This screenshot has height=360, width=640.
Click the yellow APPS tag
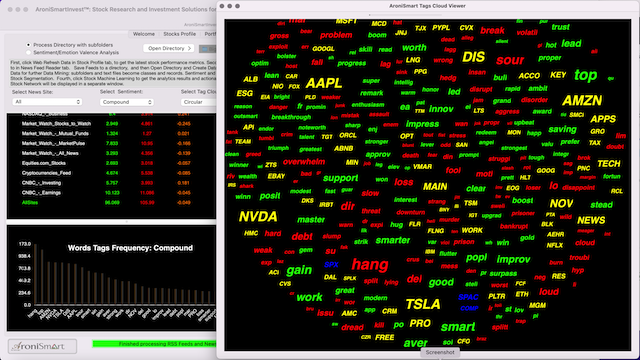pos(603,119)
